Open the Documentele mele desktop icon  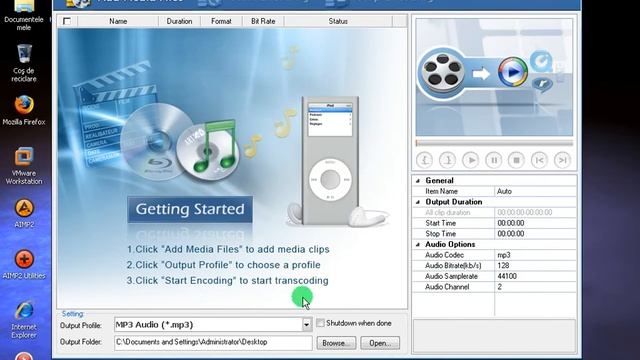(x=24, y=16)
